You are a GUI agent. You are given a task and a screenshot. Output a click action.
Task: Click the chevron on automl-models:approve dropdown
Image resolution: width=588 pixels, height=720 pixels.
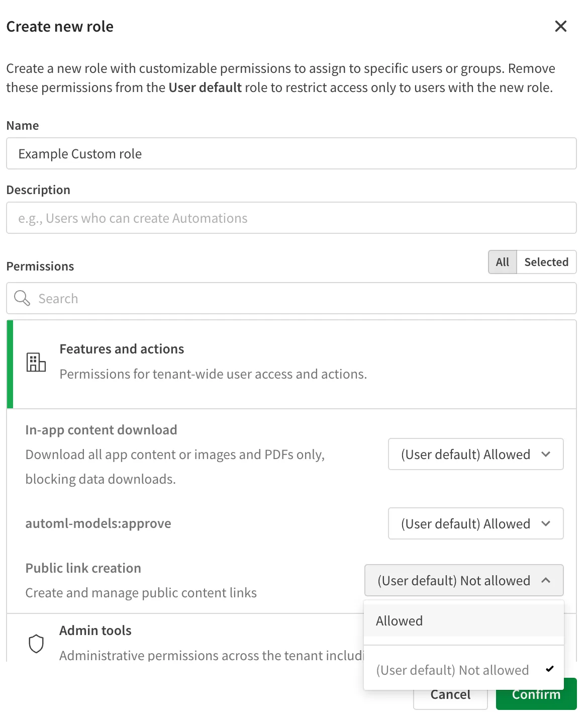pos(546,524)
